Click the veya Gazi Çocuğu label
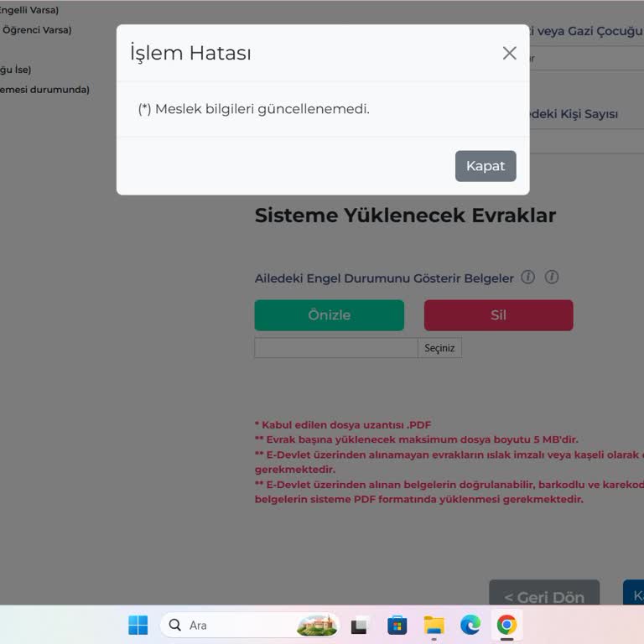644x644 pixels. click(586, 31)
